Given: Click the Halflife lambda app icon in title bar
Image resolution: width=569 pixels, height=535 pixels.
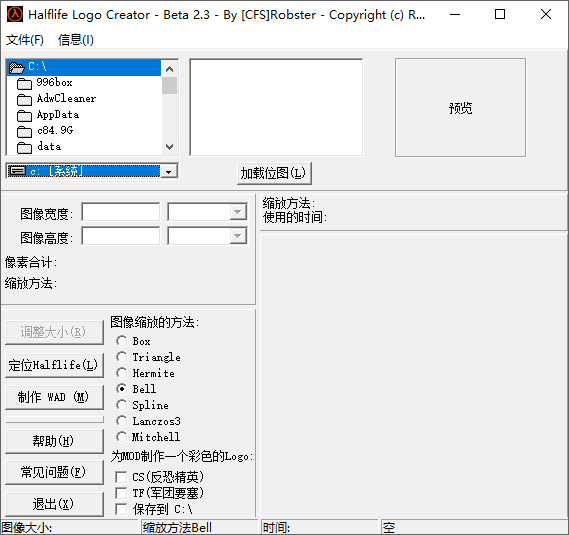Looking at the screenshot, I should coord(15,14).
